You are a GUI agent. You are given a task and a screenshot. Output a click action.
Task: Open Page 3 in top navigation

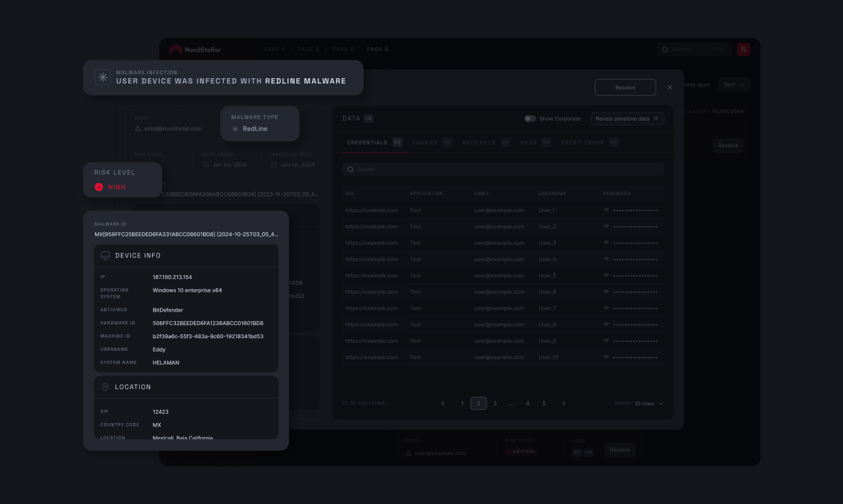coord(343,49)
